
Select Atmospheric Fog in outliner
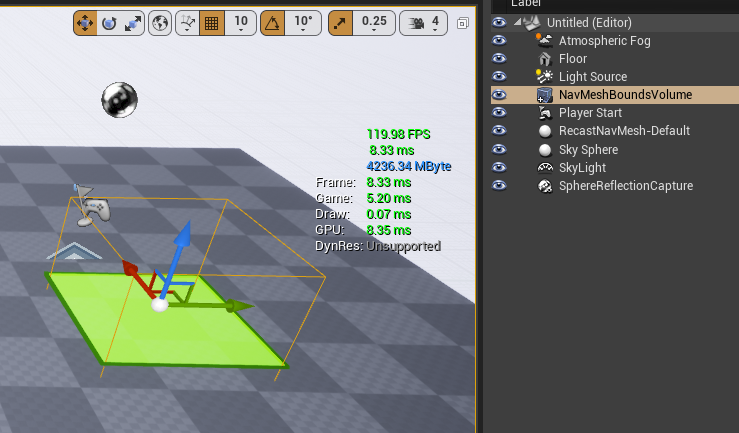click(604, 41)
